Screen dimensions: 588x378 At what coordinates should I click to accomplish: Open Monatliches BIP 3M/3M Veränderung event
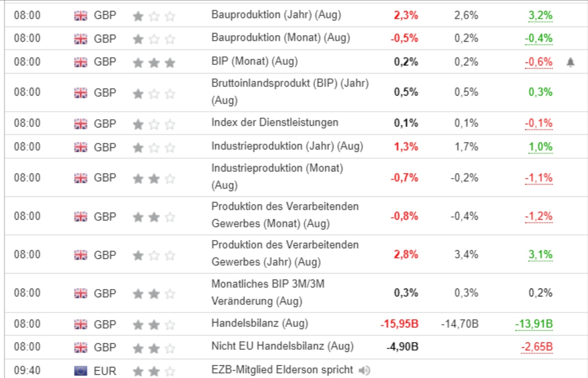[x=267, y=292]
